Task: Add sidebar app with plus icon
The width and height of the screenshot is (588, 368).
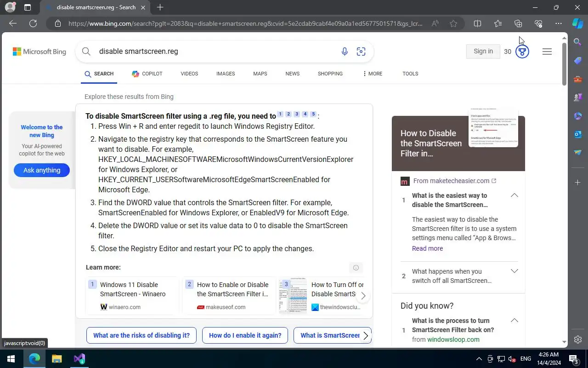Action: click(x=578, y=183)
